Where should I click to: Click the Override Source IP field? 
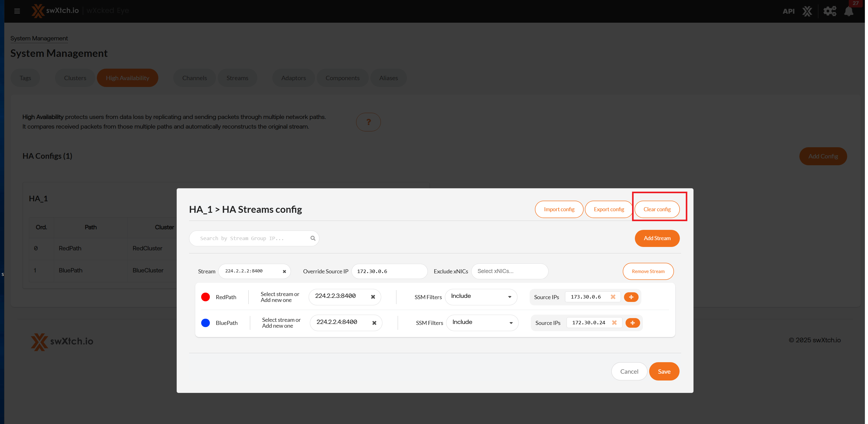point(389,271)
